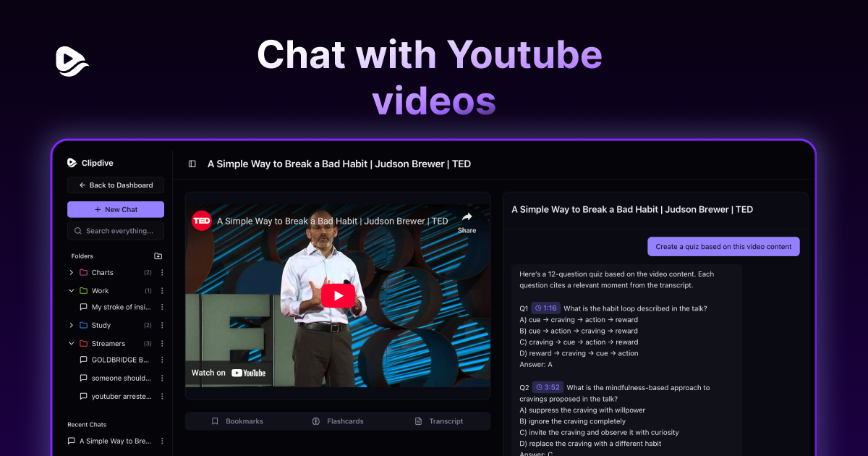
Task: Open the 'GOLDBRIDGE B...' chat
Action: (x=116, y=360)
